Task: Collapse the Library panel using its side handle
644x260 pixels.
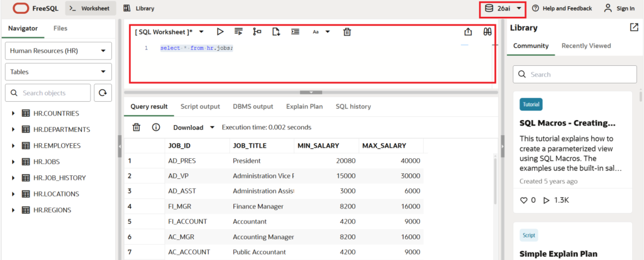Action: coord(502,146)
